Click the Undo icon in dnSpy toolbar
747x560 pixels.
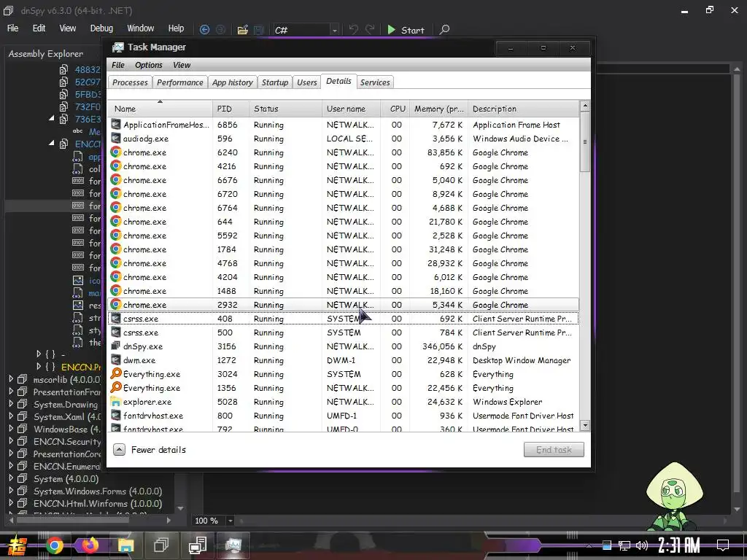point(353,29)
